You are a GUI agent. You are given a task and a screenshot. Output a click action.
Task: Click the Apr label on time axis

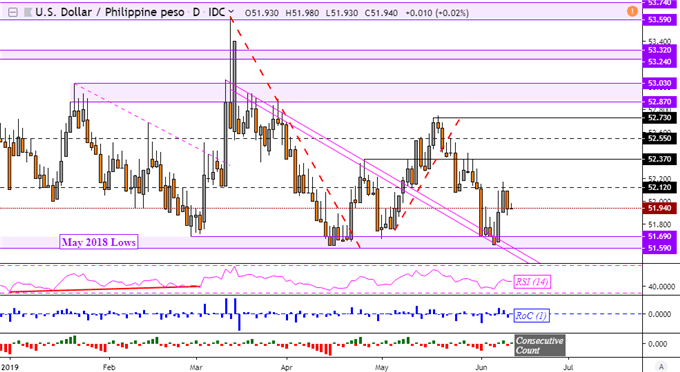pos(287,367)
